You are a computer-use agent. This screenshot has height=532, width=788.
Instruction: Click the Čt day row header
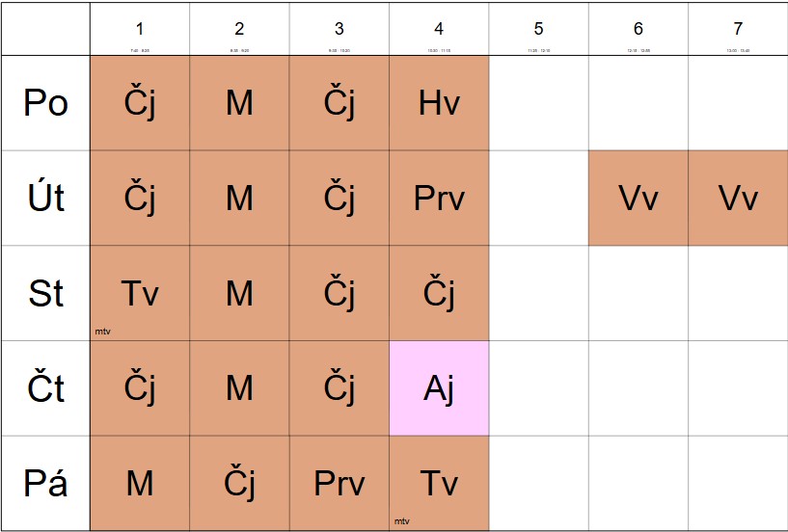pos(45,388)
